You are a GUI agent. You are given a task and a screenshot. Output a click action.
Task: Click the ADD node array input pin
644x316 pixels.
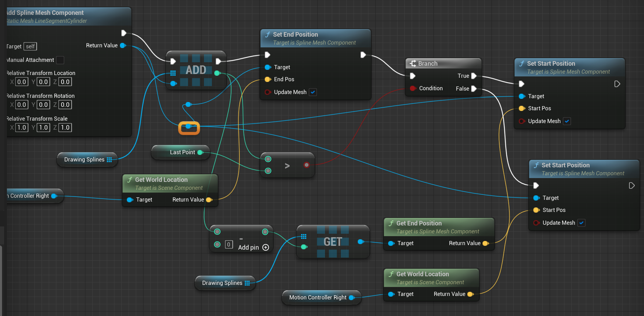(x=173, y=73)
